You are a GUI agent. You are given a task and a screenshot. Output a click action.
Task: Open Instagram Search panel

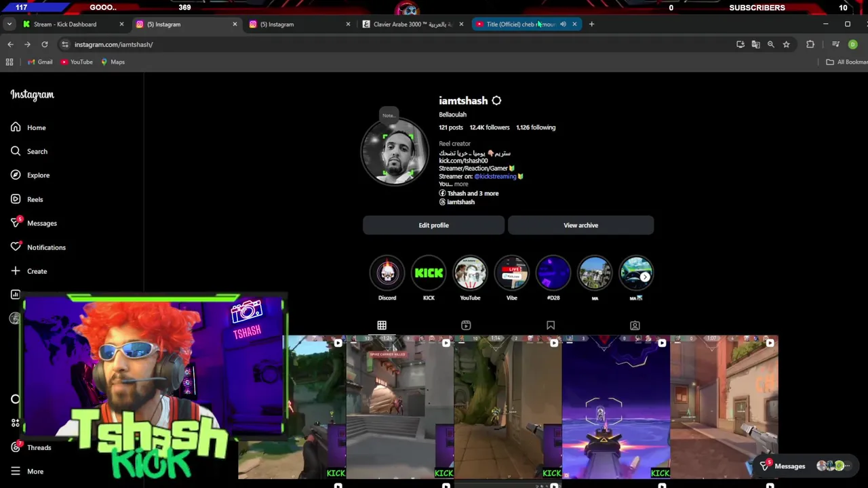click(29, 151)
